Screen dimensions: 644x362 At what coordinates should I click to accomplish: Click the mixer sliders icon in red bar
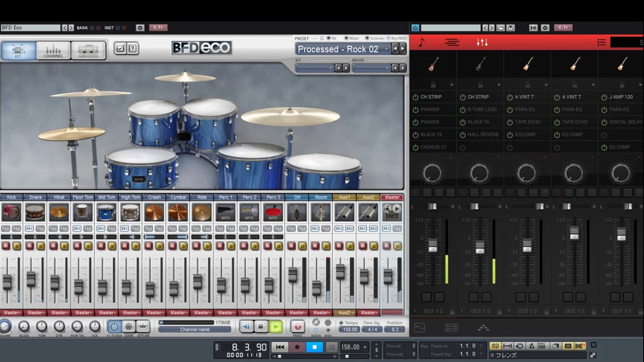(482, 42)
